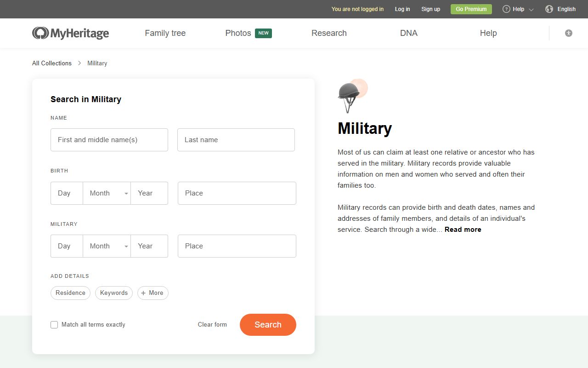Open the Research menu

tap(329, 33)
